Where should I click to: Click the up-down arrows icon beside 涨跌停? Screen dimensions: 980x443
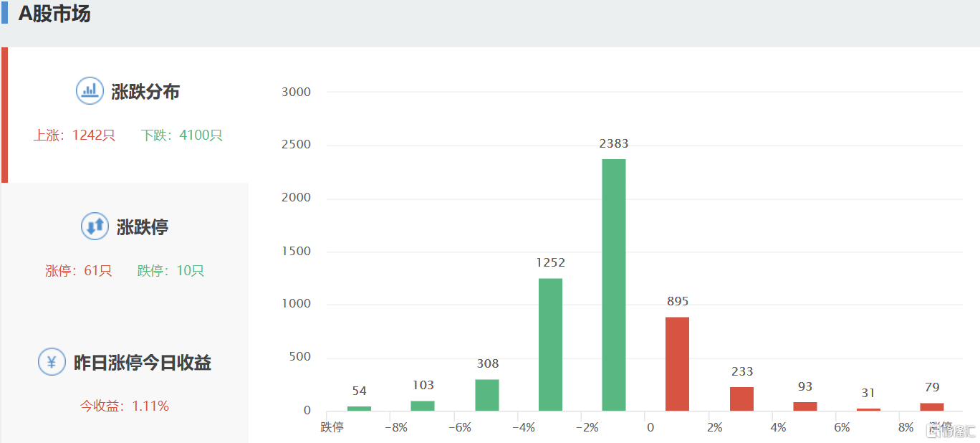[95, 227]
